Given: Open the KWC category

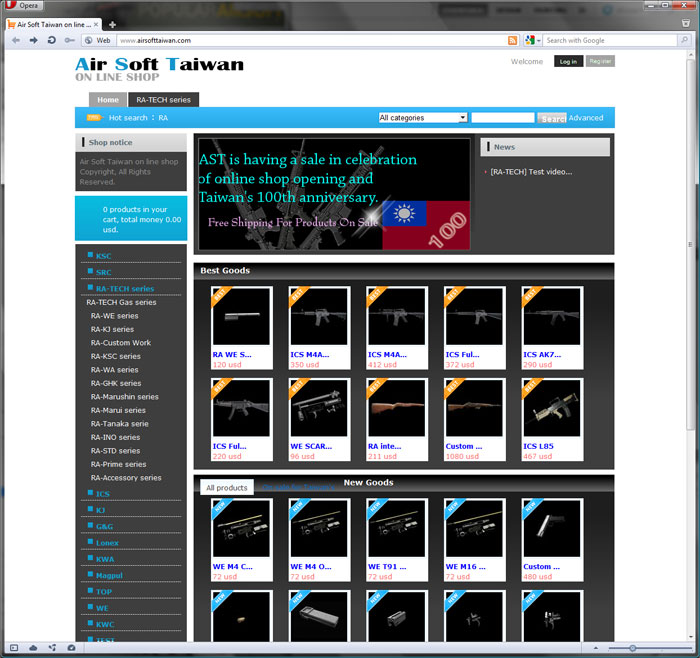Looking at the screenshot, I should pos(105,624).
